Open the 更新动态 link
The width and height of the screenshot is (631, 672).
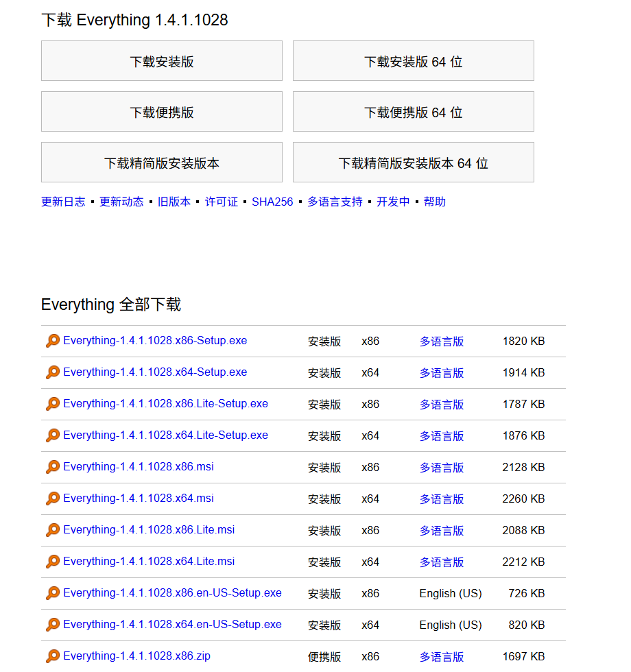121,202
